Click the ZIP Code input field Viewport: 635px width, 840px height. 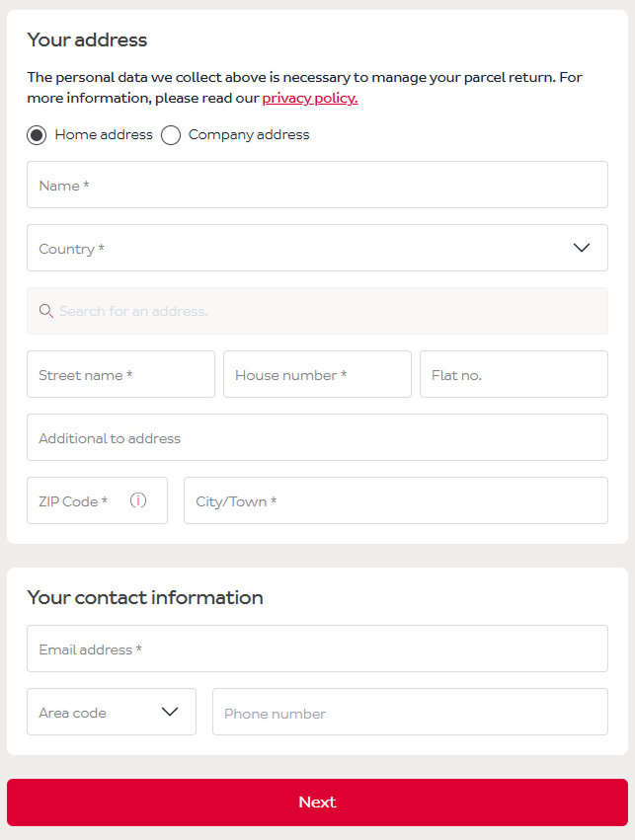click(x=79, y=500)
